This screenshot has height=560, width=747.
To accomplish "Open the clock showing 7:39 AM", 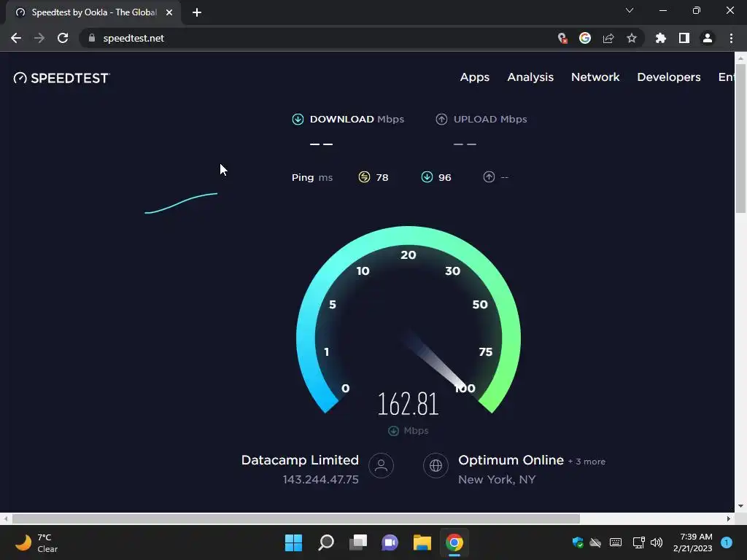I will (693, 542).
